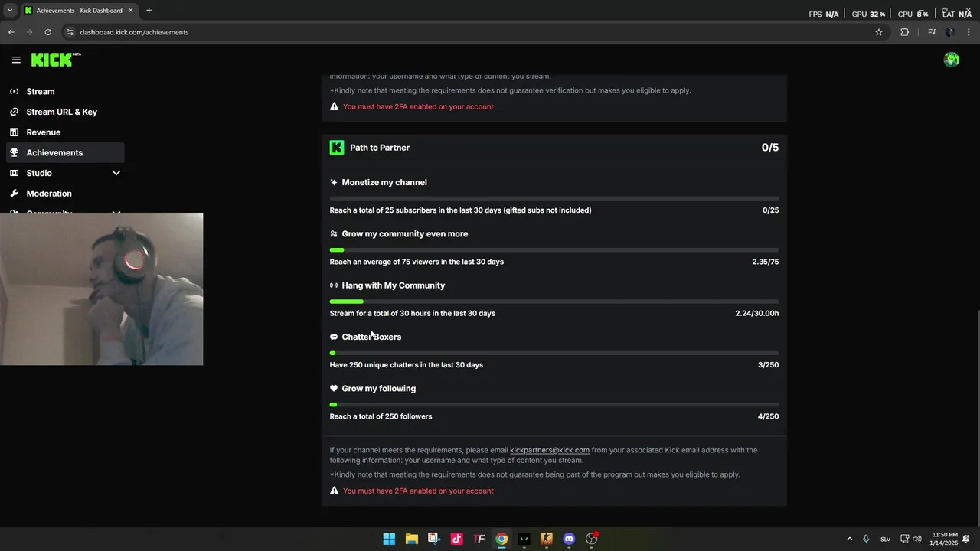Open a new browser tab

pos(149,11)
